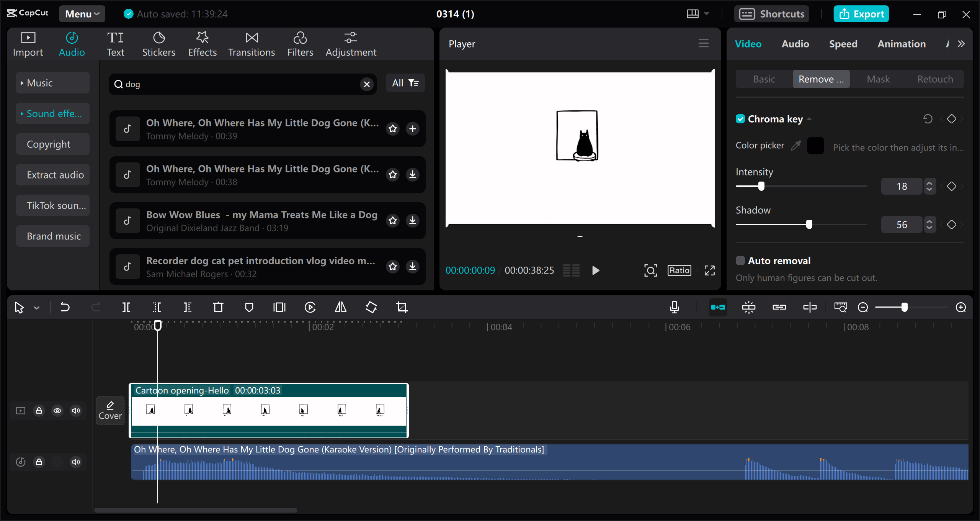This screenshot has width=980, height=521.
Task: Open the layout selector dropdown
Action: point(697,14)
